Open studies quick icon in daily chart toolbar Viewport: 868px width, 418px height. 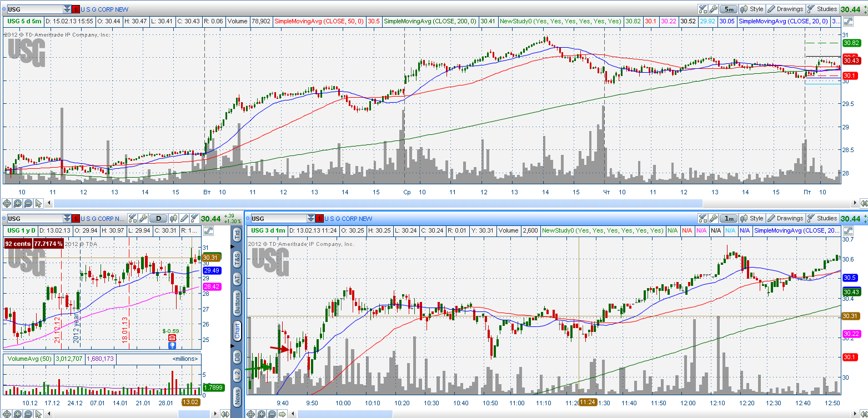coord(133,219)
